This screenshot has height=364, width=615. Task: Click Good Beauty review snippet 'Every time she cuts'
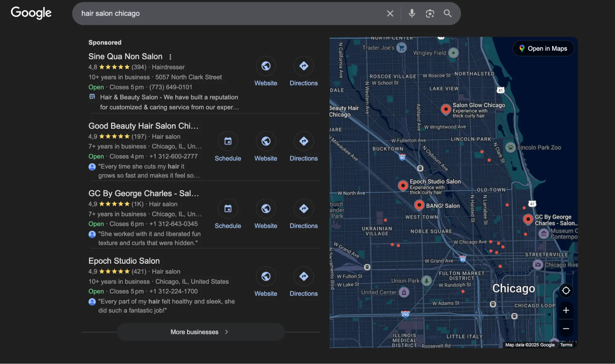[149, 171]
